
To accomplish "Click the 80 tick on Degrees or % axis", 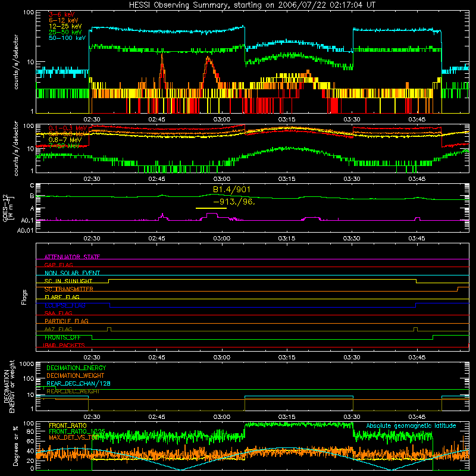I will click(30, 431).
